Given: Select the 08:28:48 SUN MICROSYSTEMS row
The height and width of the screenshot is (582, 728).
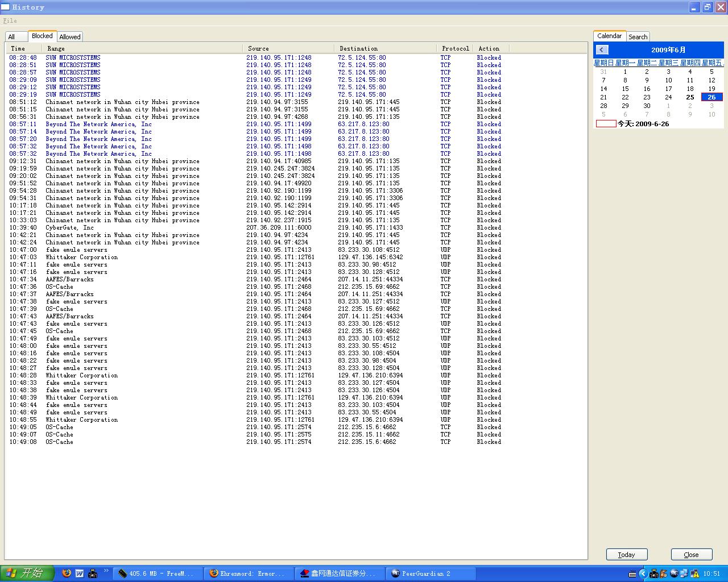Looking at the screenshot, I should [x=296, y=57].
